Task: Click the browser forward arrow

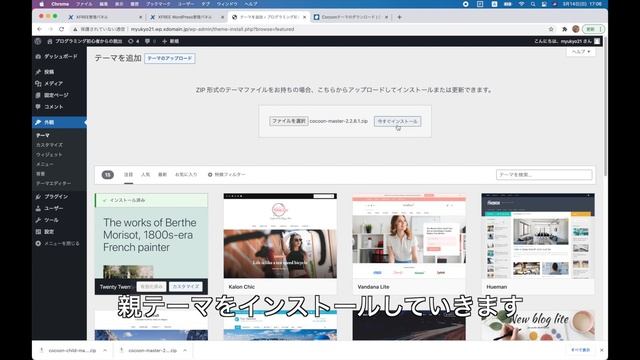Action: [51, 29]
